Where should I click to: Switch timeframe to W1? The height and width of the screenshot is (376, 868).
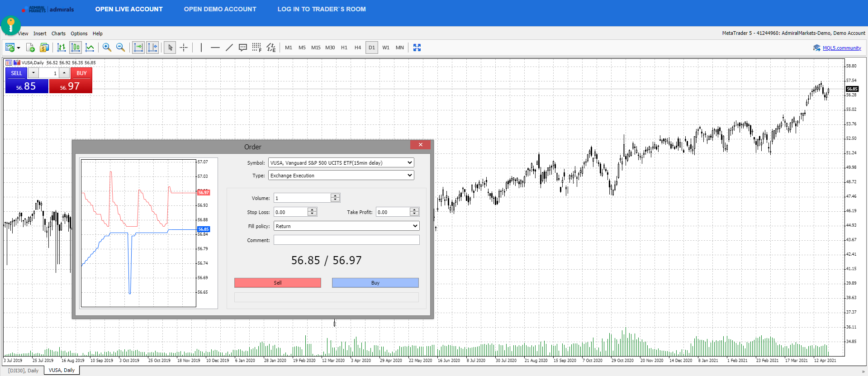(x=386, y=48)
